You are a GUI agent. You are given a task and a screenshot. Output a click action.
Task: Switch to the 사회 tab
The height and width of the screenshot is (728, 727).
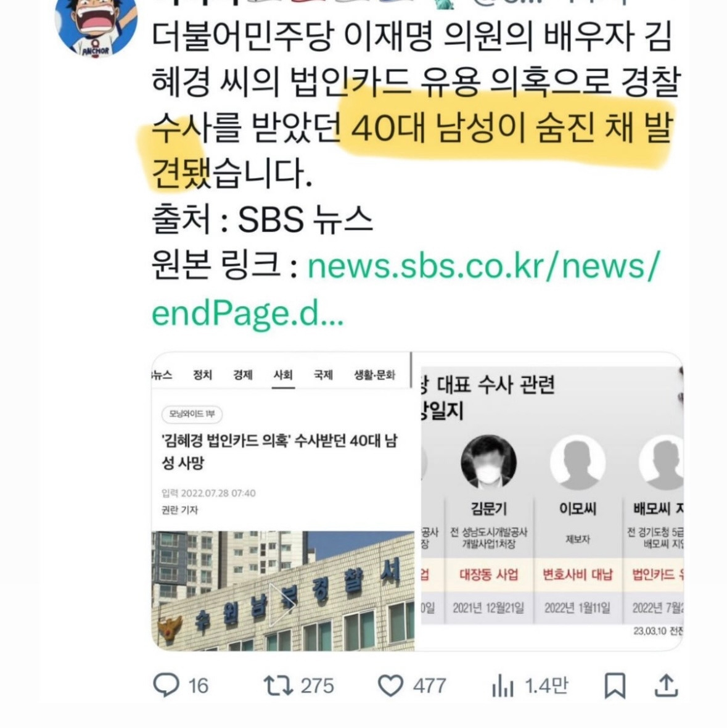pyautogui.click(x=283, y=374)
